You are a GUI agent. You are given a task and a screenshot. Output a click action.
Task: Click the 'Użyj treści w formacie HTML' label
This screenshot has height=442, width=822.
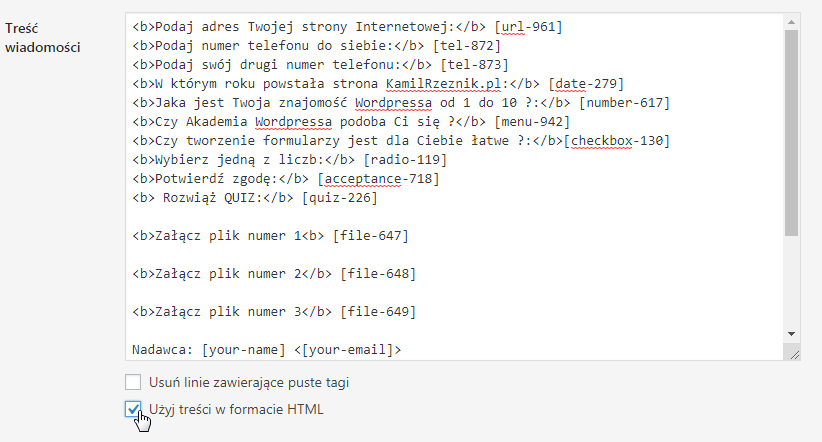coord(236,409)
